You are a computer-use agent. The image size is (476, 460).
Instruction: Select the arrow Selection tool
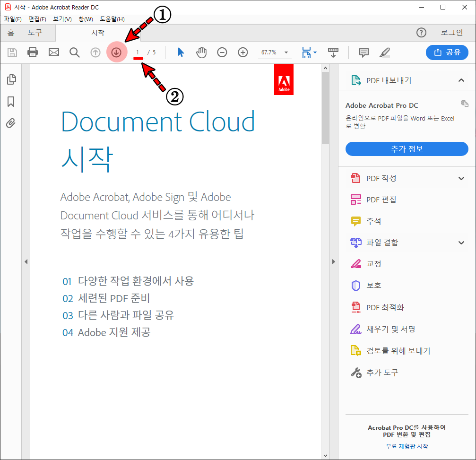click(181, 52)
